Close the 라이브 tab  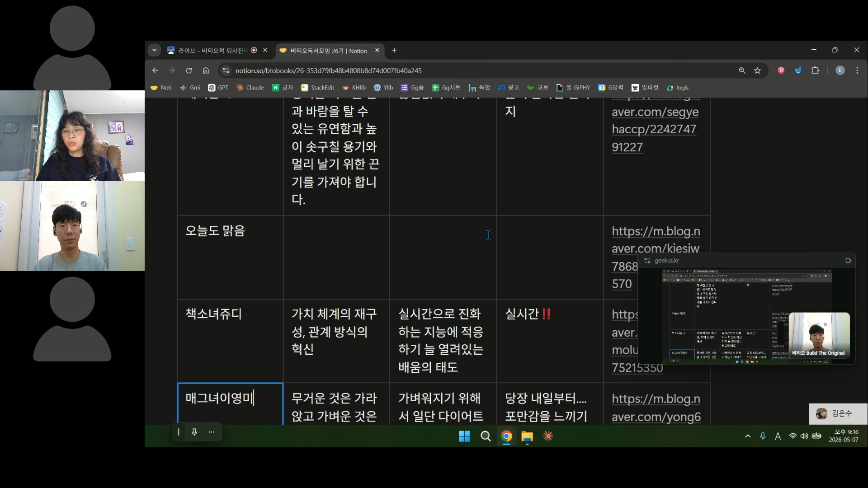[x=265, y=50]
